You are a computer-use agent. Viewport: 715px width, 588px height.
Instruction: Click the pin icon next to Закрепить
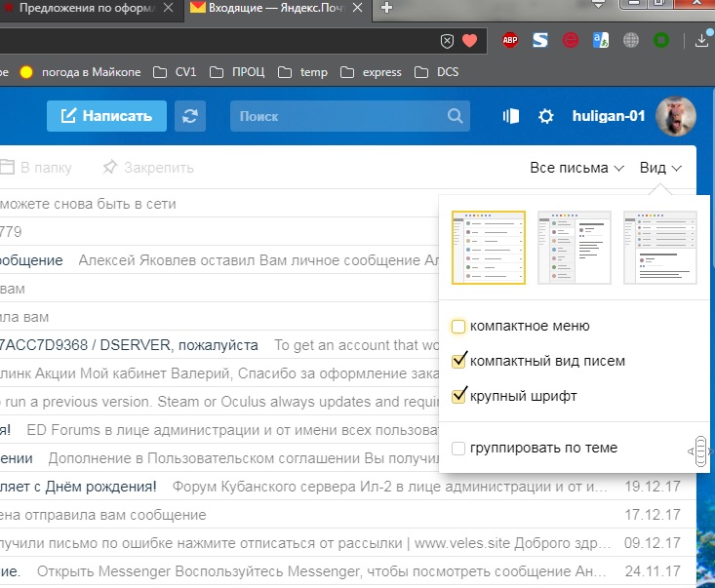click(x=110, y=168)
